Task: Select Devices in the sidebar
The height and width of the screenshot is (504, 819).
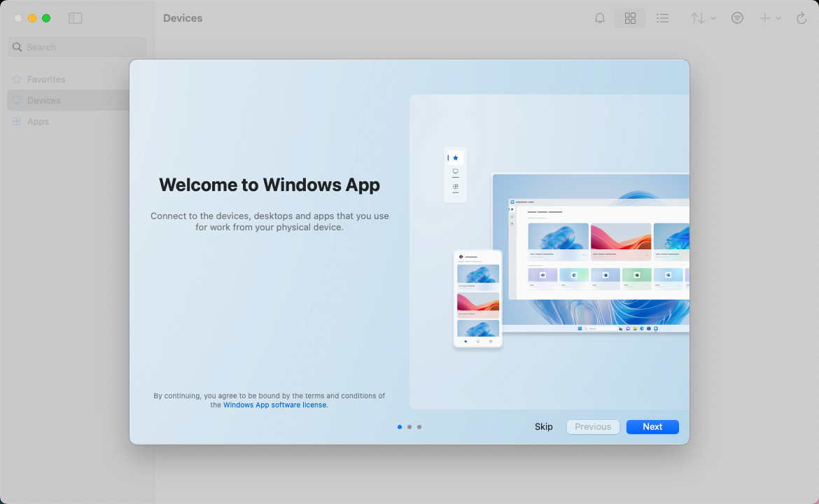Action: (68, 100)
